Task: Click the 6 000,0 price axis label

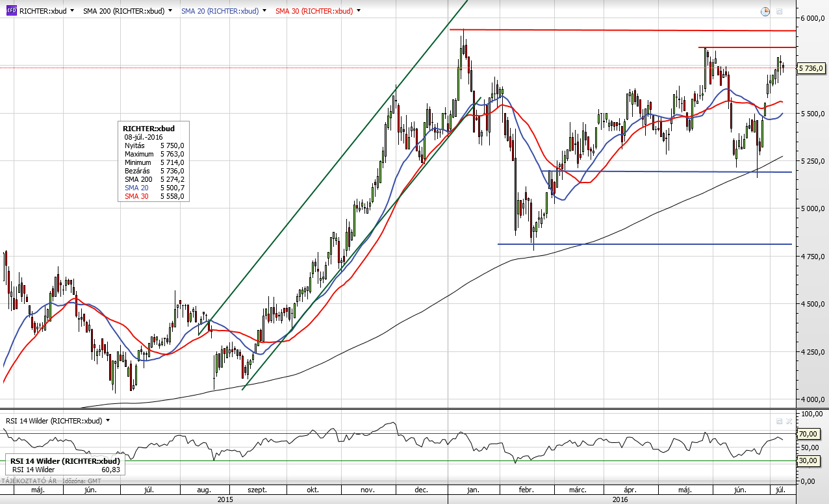Action: coord(811,19)
